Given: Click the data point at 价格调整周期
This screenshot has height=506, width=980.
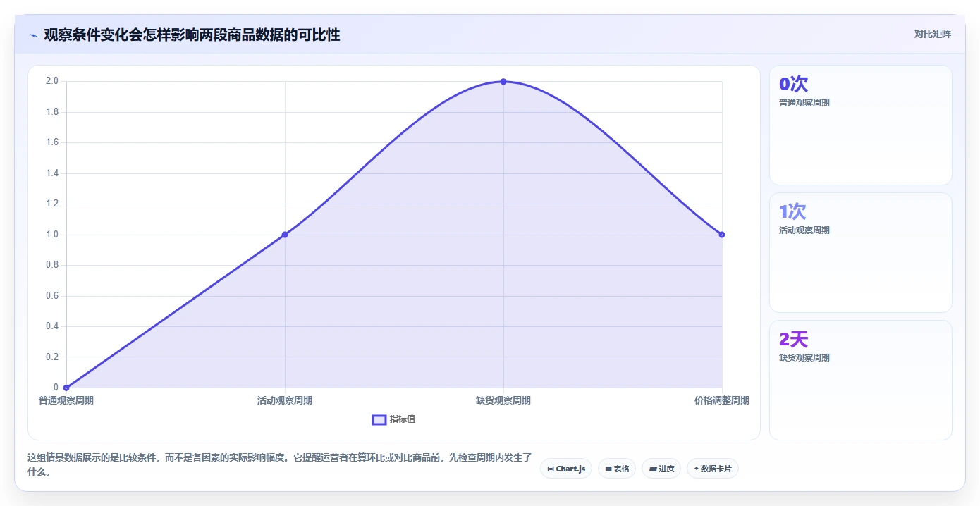Looking at the screenshot, I should pos(722,235).
